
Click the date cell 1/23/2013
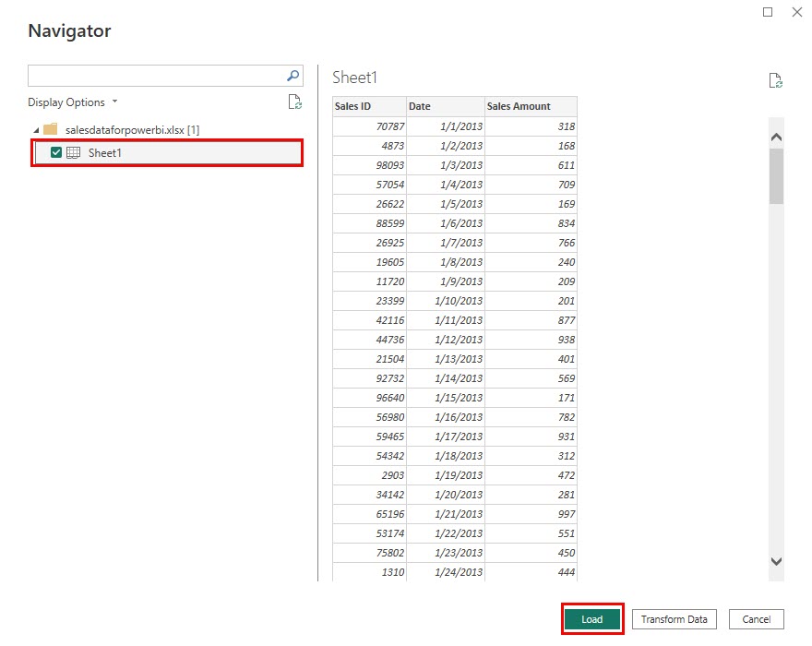click(x=446, y=553)
